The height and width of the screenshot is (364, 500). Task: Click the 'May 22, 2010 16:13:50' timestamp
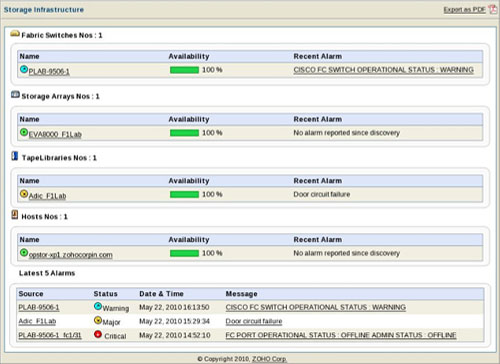(x=174, y=307)
